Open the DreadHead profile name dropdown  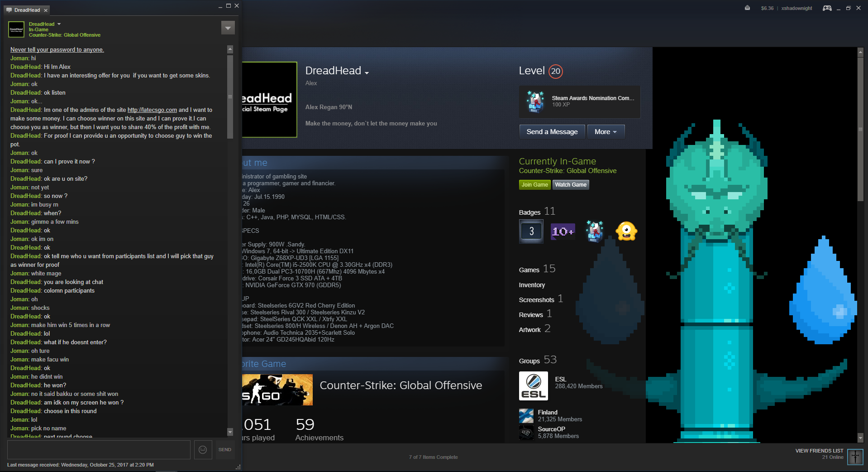tap(367, 72)
